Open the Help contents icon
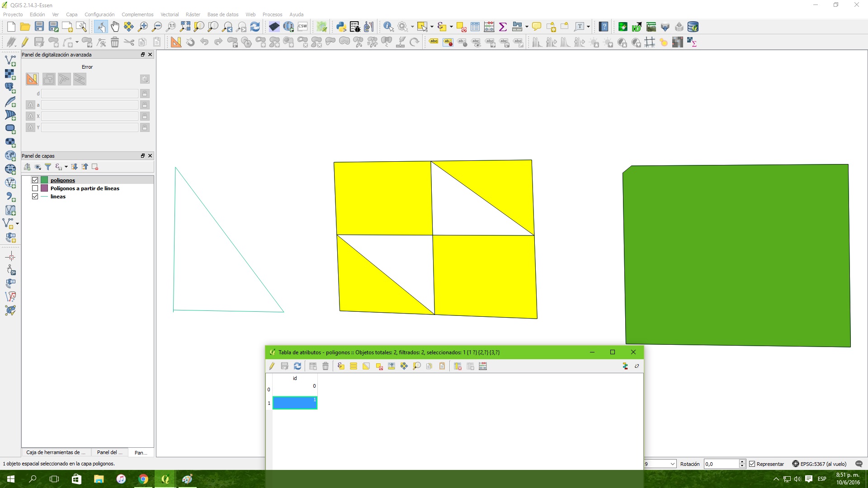 [x=604, y=27]
